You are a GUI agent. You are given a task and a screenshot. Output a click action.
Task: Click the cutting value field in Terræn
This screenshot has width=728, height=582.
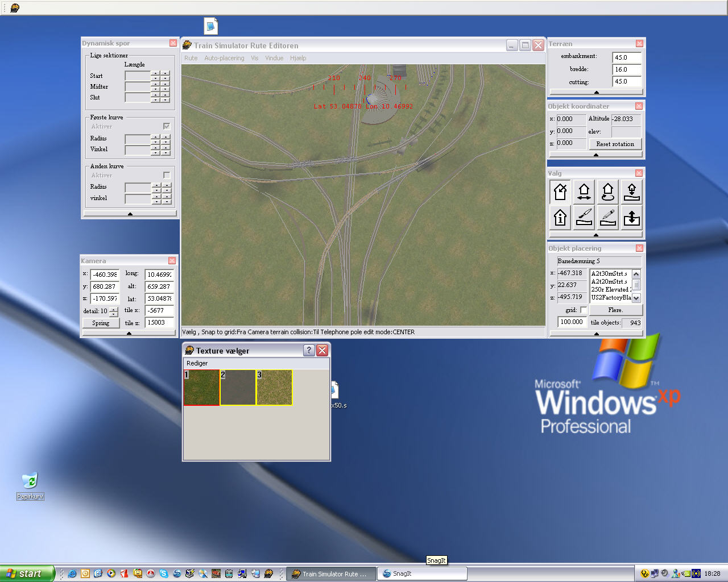(x=627, y=81)
